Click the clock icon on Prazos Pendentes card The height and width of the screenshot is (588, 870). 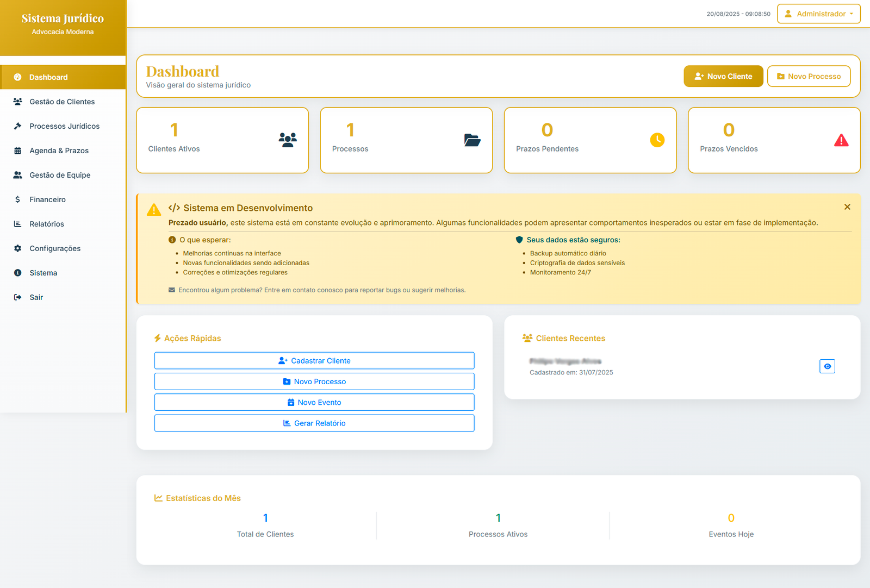[x=657, y=140]
